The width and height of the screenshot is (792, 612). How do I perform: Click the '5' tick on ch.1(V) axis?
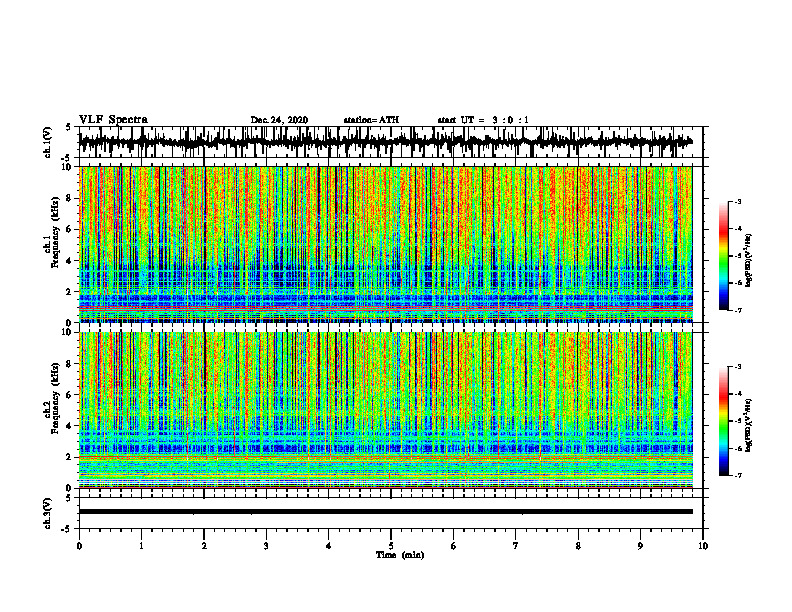click(68, 128)
